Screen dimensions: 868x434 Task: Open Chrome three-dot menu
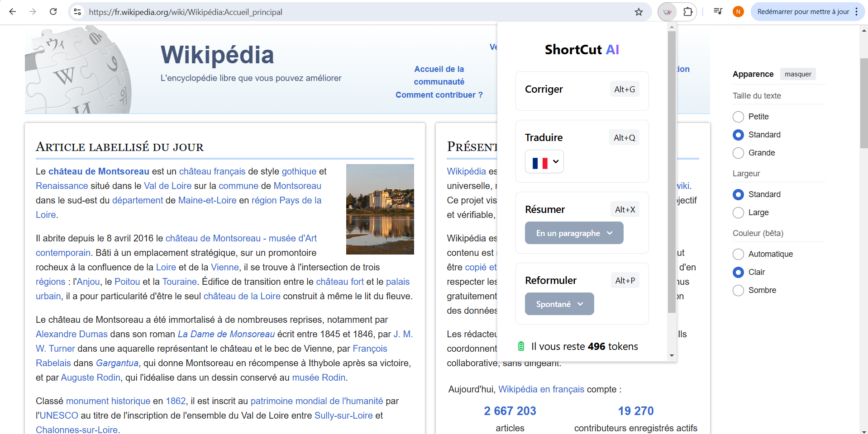point(856,12)
